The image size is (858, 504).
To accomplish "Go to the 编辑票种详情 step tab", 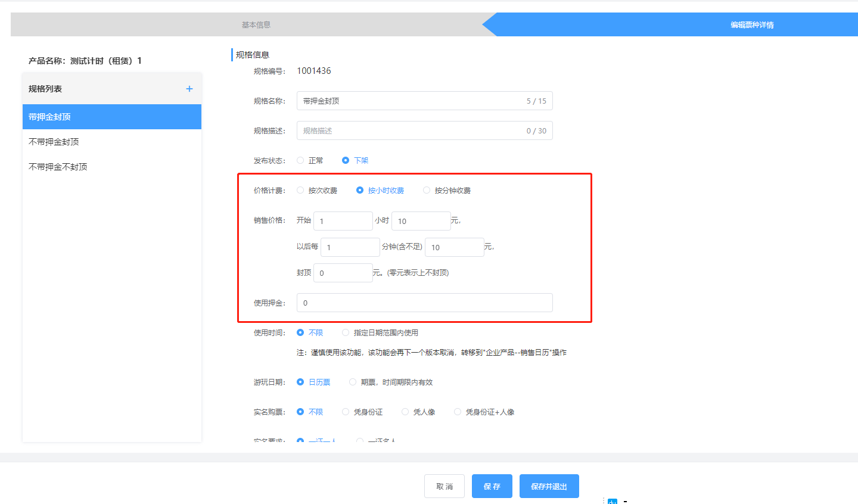I will coord(752,25).
